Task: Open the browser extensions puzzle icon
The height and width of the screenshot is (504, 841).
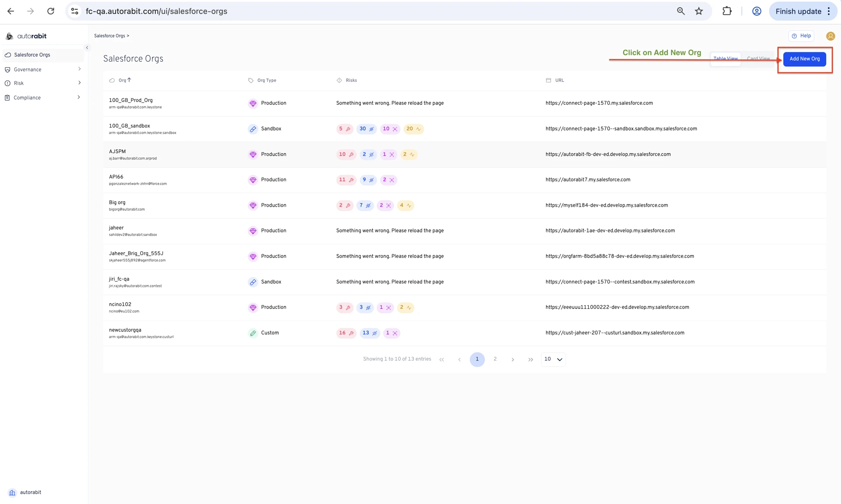Action: click(x=727, y=11)
